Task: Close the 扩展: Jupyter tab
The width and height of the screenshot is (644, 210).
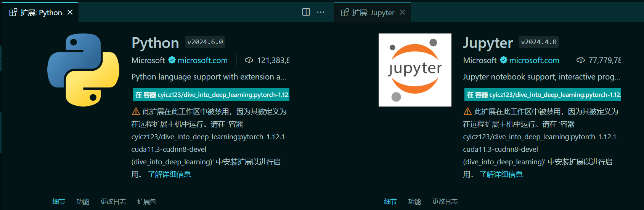Action: 402,13
